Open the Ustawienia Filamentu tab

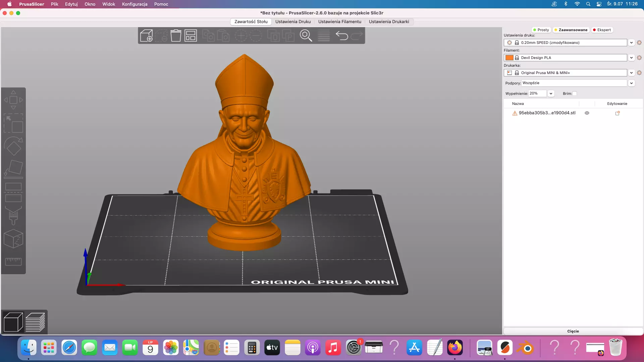pos(339,21)
